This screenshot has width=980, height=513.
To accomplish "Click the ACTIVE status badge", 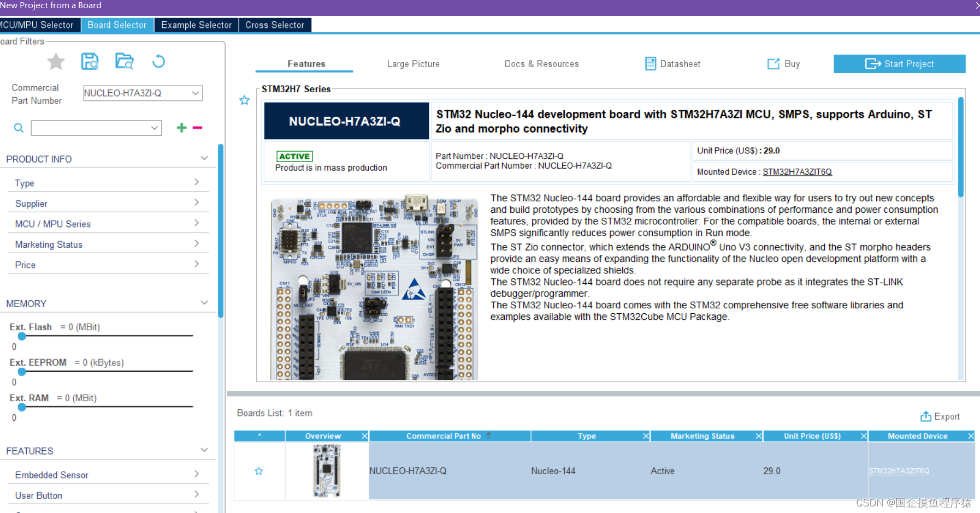I will click(x=294, y=156).
